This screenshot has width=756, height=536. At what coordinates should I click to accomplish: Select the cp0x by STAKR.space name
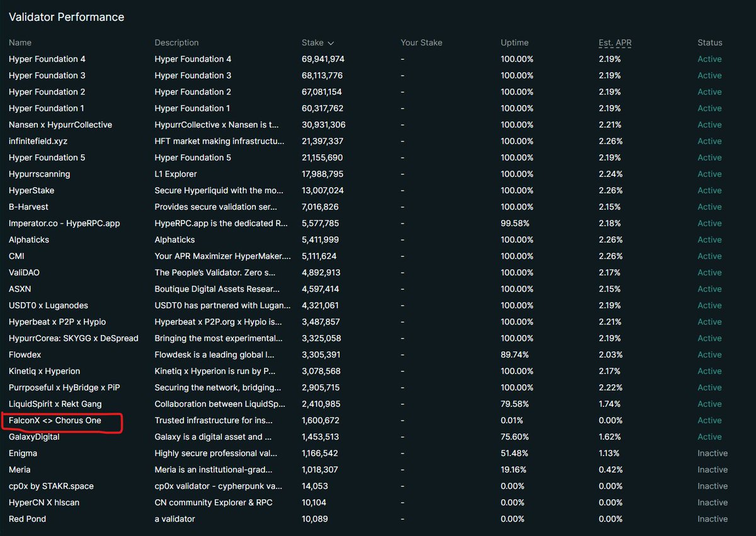click(x=52, y=486)
